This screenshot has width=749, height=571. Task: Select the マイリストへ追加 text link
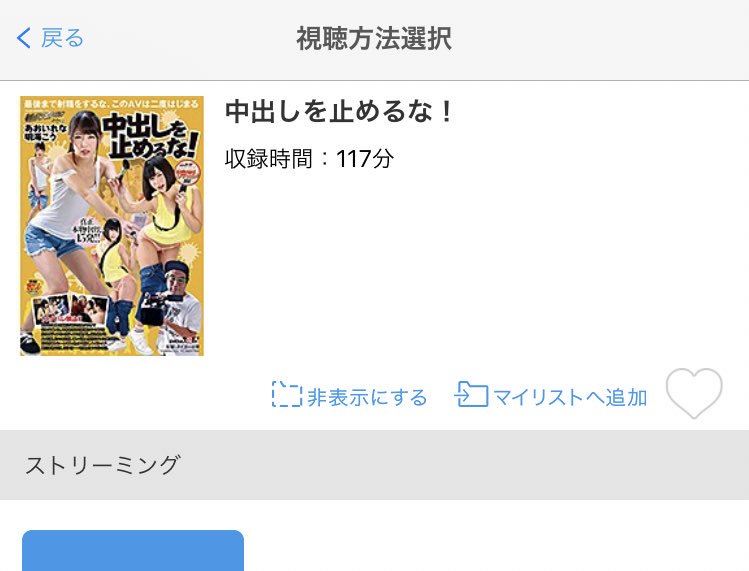click(570, 397)
